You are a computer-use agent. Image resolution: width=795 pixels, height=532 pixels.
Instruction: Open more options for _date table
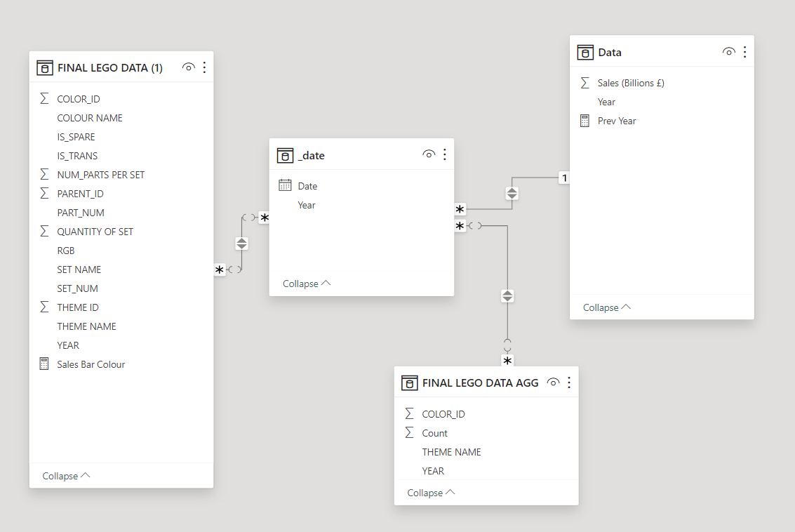445,154
